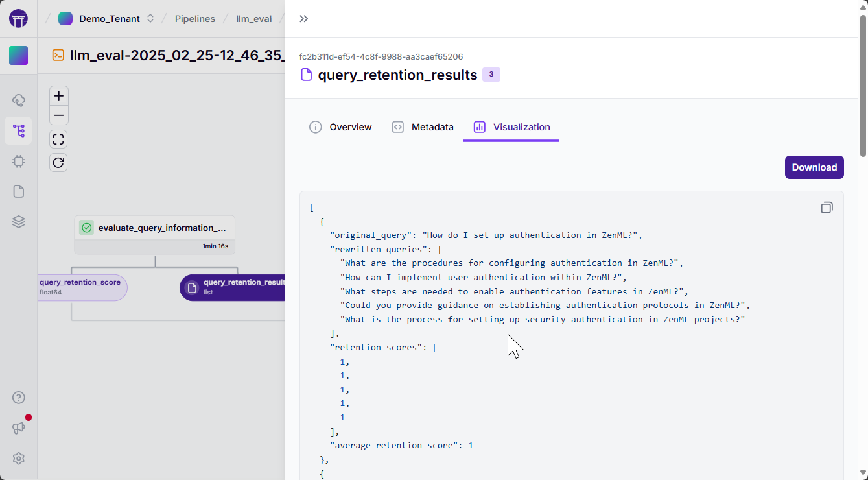
Task: Open the Stacks layers sidebar icon
Action: pos(18,222)
